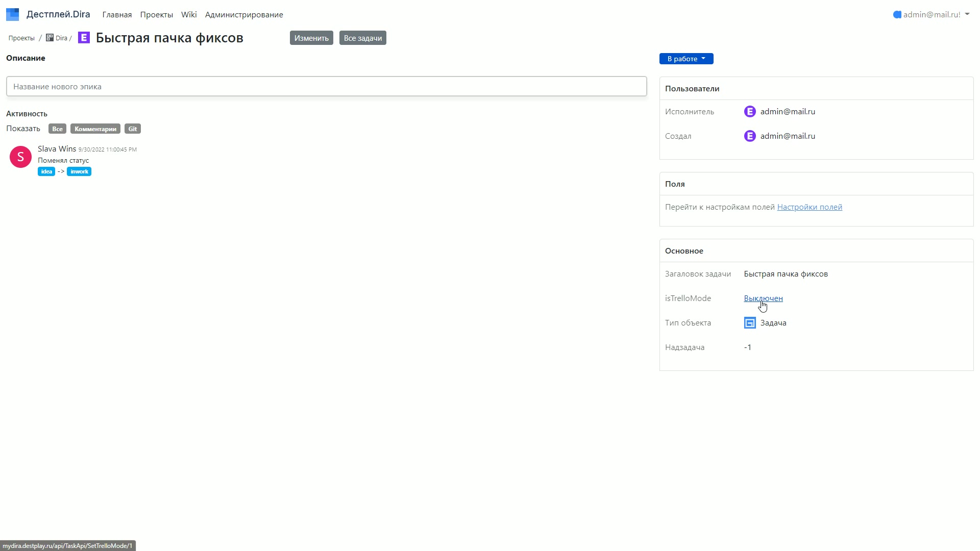Open the Wiki menu item
This screenshot has width=980, height=551.
coord(189,15)
